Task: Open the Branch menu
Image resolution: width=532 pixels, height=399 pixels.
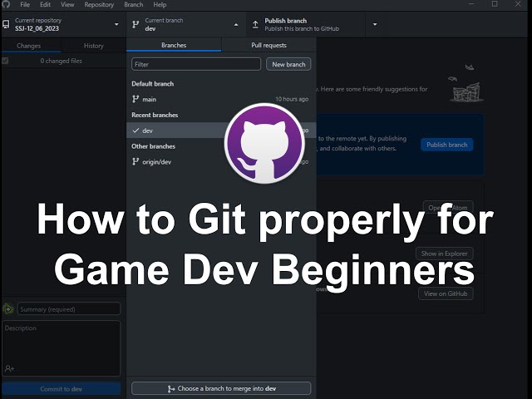Action: 133,5
